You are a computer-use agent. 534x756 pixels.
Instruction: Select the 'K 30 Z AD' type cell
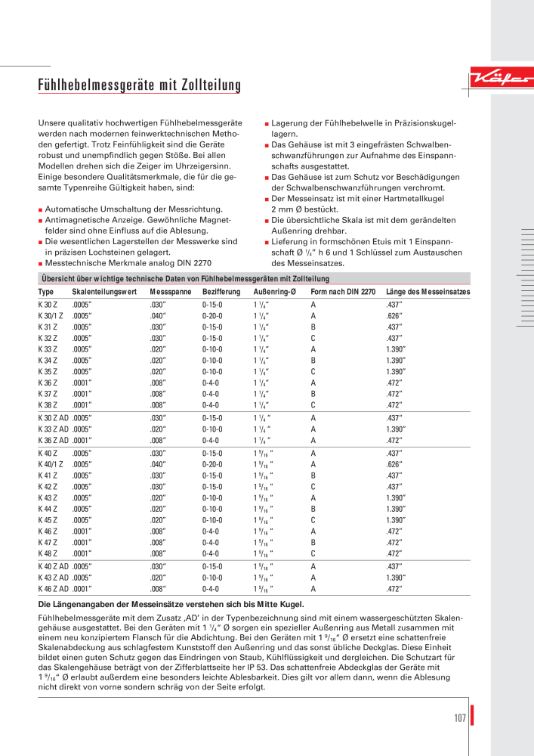(x=54, y=418)
